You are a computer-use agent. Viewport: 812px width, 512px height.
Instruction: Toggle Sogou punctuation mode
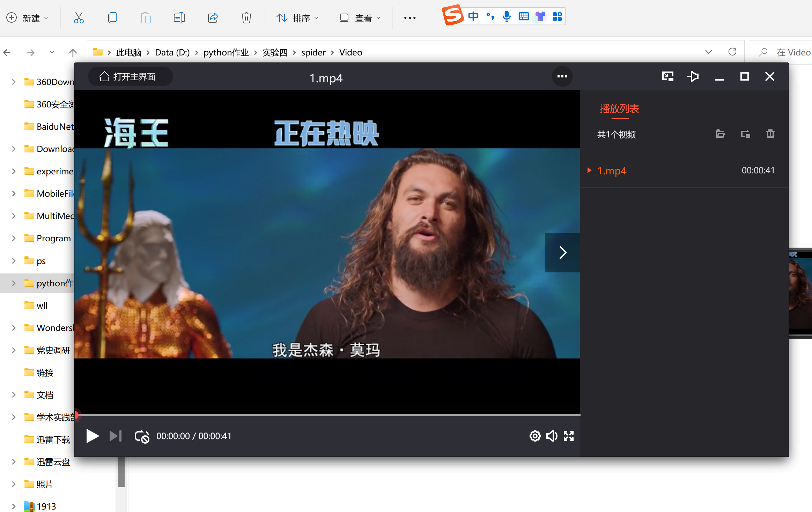490,16
